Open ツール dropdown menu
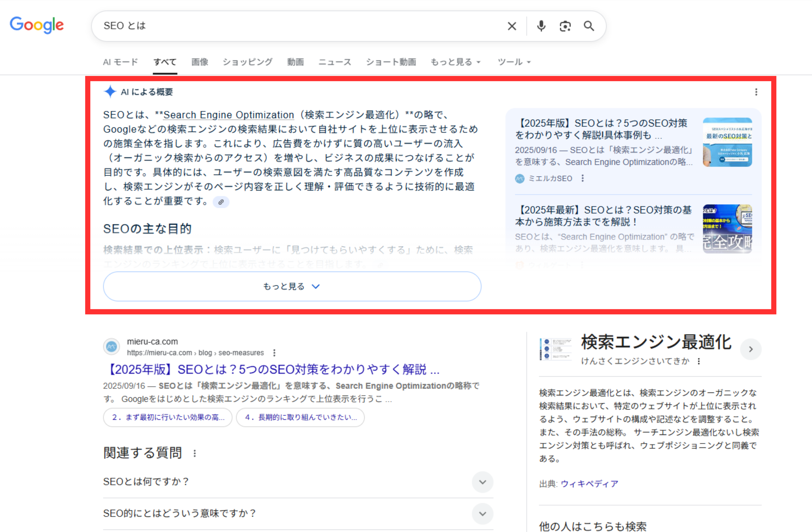This screenshot has height=532, width=812. pyautogui.click(x=514, y=62)
